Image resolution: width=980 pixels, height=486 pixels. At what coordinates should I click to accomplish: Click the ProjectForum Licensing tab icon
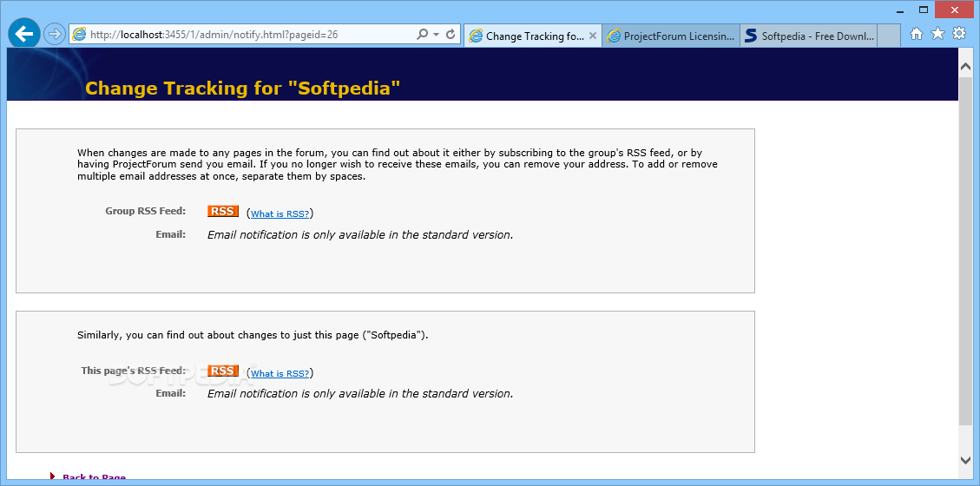pos(615,36)
